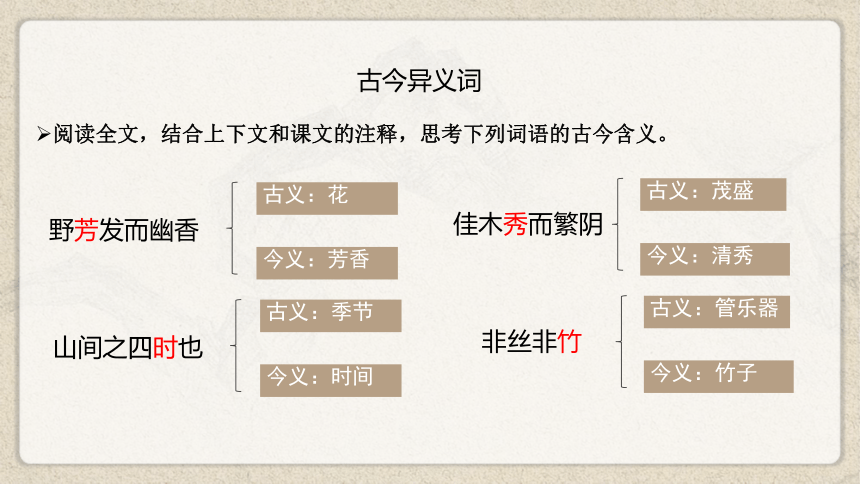Click the box 古义：花

[327, 198]
